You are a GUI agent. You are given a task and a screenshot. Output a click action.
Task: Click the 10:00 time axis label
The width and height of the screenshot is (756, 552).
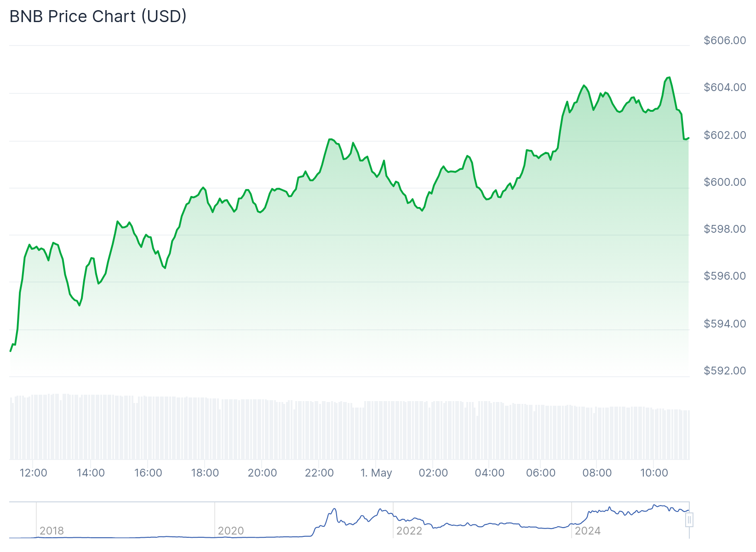(654, 473)
